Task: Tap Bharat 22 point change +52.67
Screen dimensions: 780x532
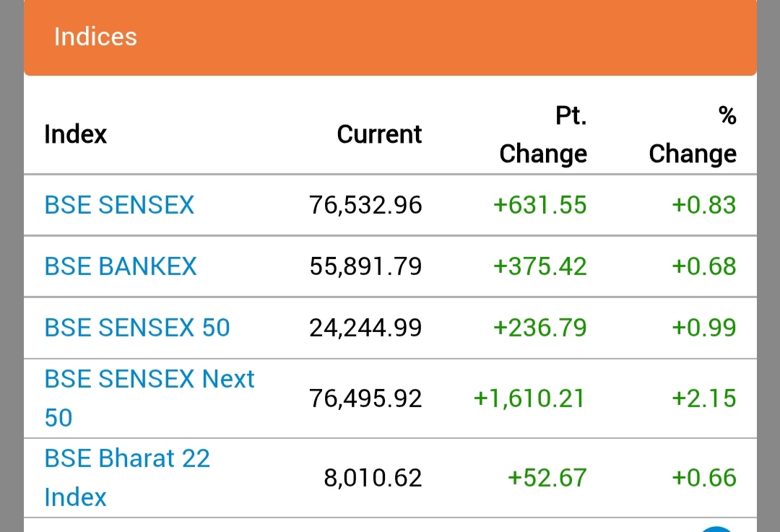Action: pyautogui.click(x=547, y=477)
